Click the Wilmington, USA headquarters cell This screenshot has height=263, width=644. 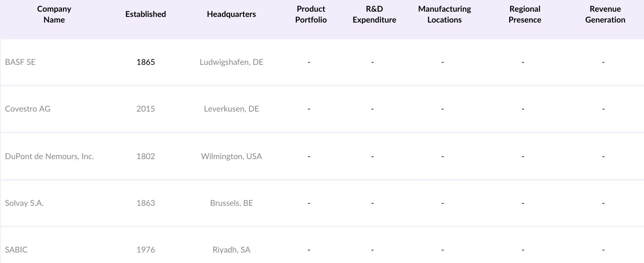(x=231, y=156)
